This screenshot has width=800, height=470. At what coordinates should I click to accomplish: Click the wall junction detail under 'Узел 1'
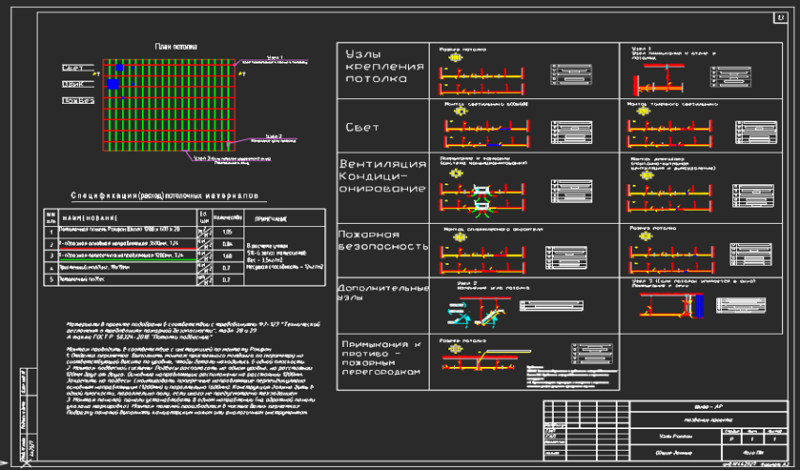tap(659, 80)
